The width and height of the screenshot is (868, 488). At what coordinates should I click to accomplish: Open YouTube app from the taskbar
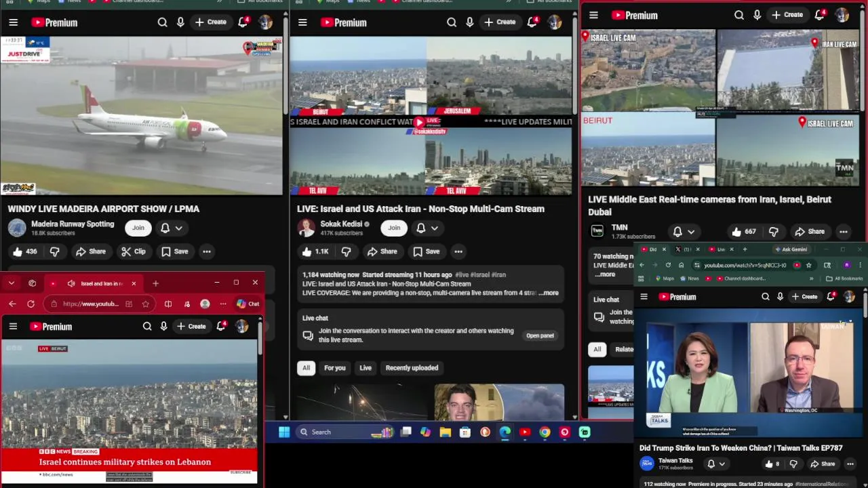(x=525, y=432)
